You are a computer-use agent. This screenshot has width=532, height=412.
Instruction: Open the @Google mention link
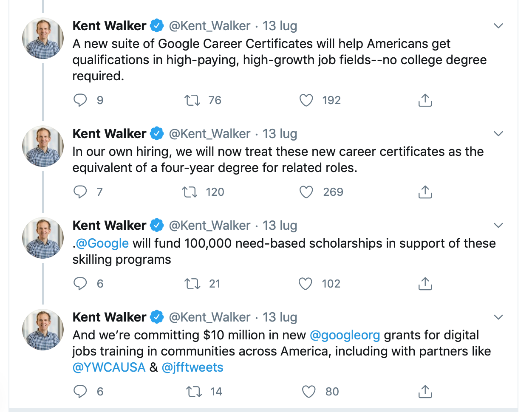click(x=102, y=243)
